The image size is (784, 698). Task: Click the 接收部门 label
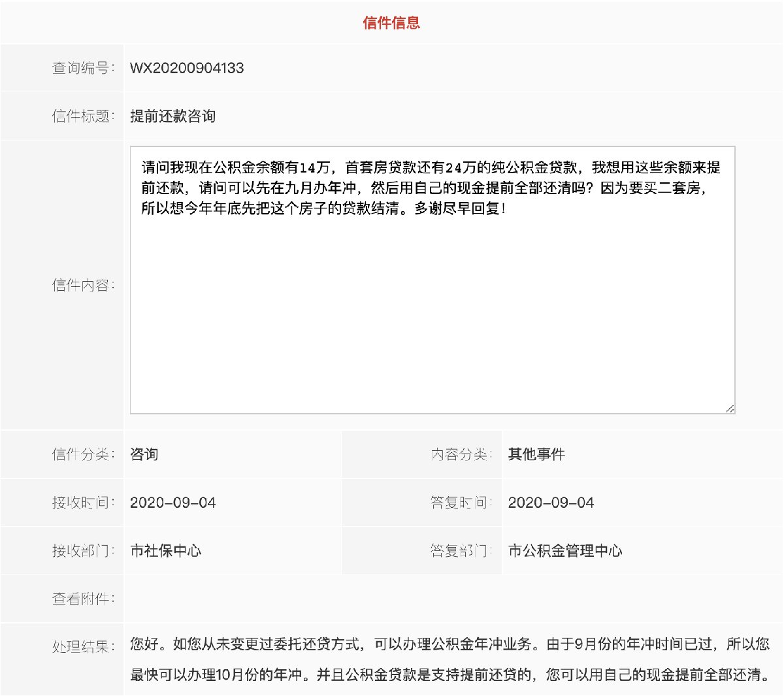[x=83, y=551]
